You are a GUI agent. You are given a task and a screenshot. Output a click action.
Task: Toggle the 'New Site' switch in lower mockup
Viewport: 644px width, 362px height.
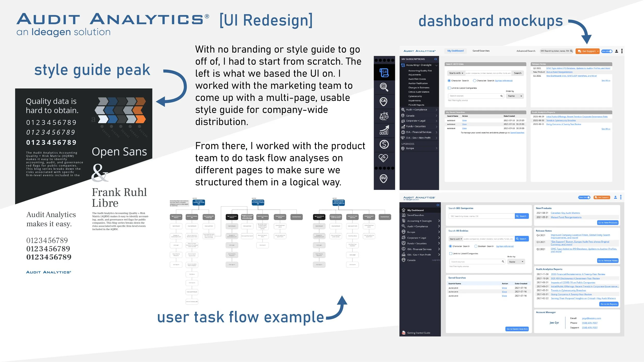pos(584,197)
